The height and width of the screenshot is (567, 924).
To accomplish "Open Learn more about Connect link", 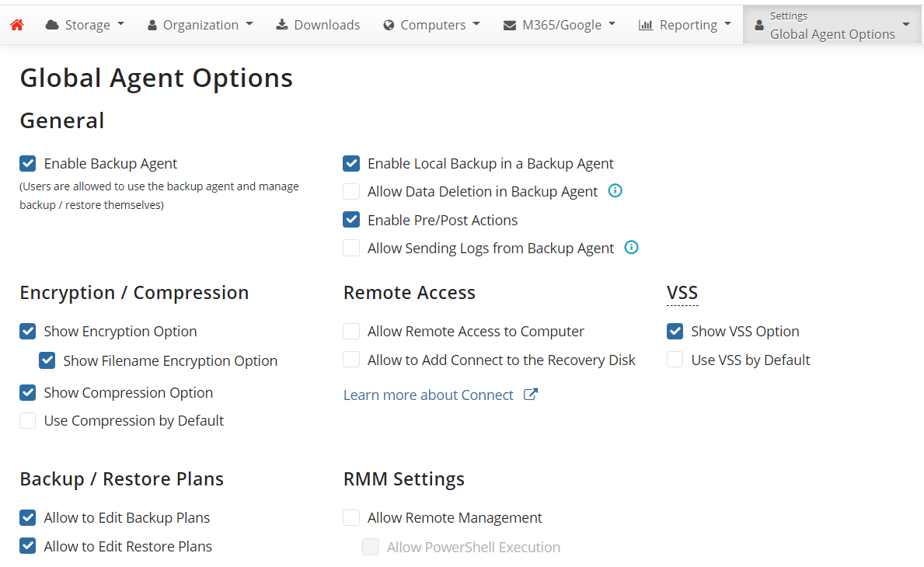I will pyautogui.click(x=428, y=395).
